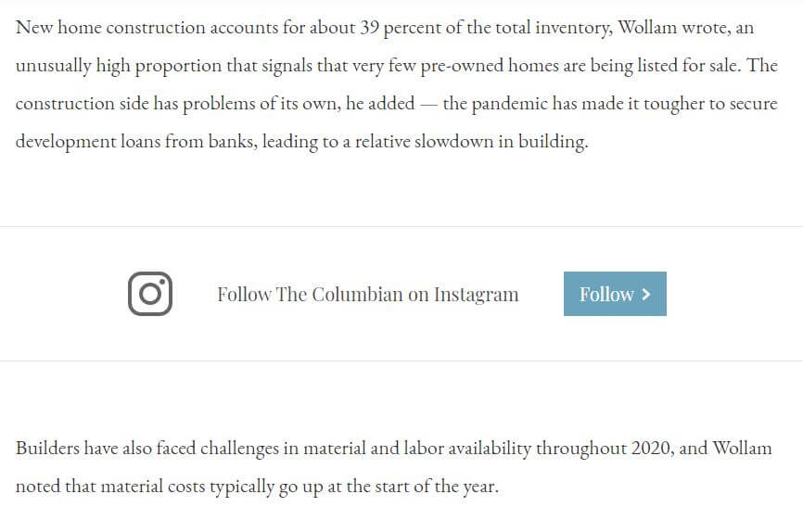Click the Instagram camera logo icon
This screenshot has height=532, width=803.
[x=150, y=294]
